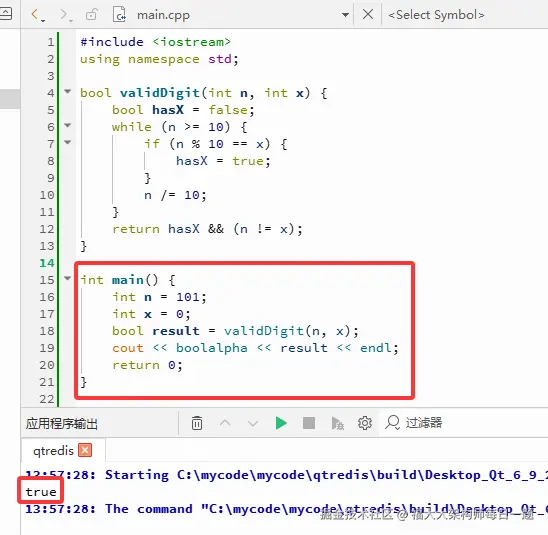The image size is (548, 535).
Task: Attach debugger to the running application
Action: tap(337, 423)
